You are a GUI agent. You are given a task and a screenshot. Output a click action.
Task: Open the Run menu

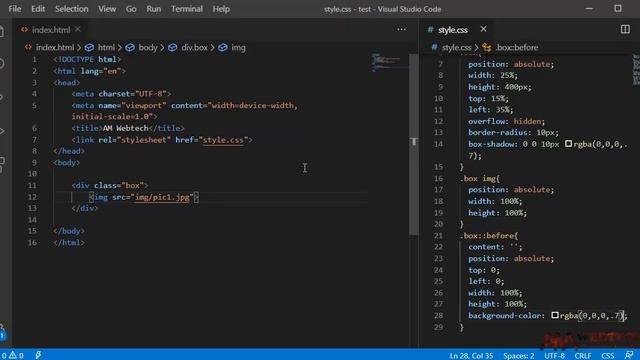click(x=153, y=9)
